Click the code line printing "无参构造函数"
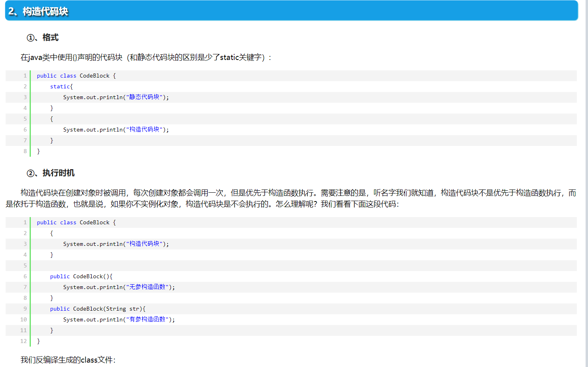Image resolution: width=588 pixels, height=367 pixels. point(119,287)
